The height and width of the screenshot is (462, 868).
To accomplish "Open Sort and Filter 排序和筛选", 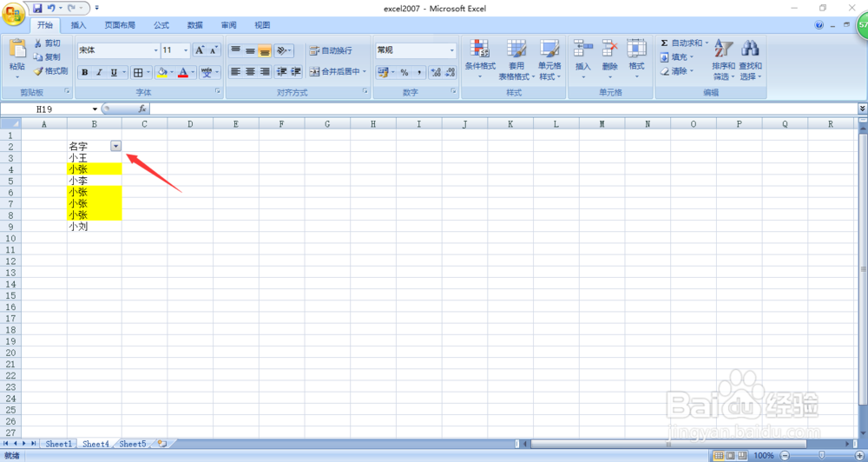I will pos(724,60).
